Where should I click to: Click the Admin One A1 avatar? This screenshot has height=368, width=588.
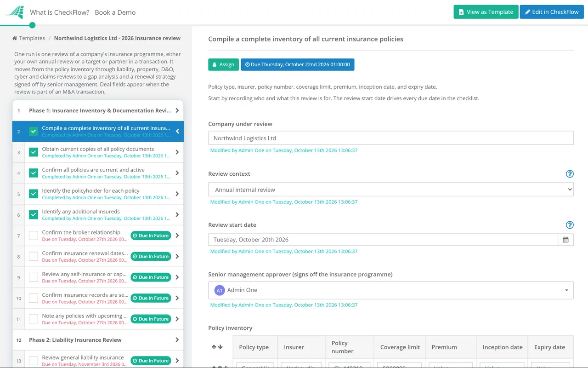tap(220, 290)
